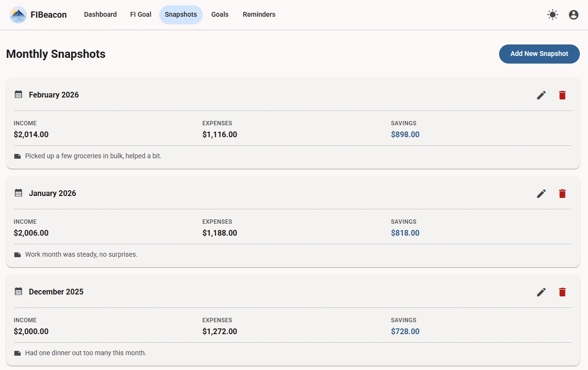
Task: Click calendar icon beside February 2026
Action: pos(18,95)
